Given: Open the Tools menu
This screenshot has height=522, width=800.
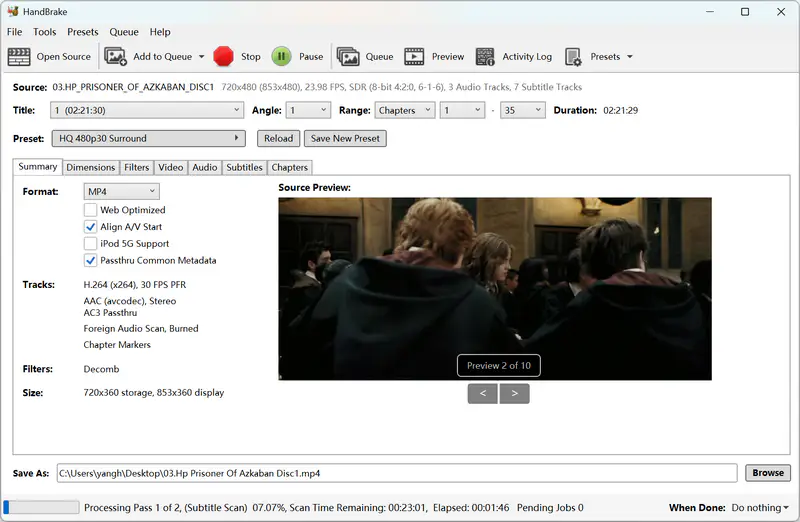Looking at the screenshot, I should tap(44, 32).
